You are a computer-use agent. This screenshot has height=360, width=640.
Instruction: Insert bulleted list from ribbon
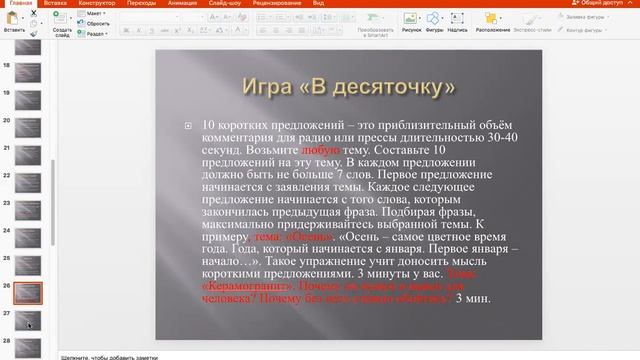click(x=262, y=18)
